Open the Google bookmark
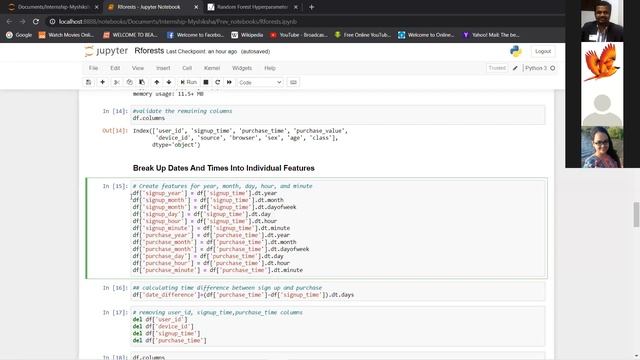Viewport: 640px width, 360px height. coord(19,35)
